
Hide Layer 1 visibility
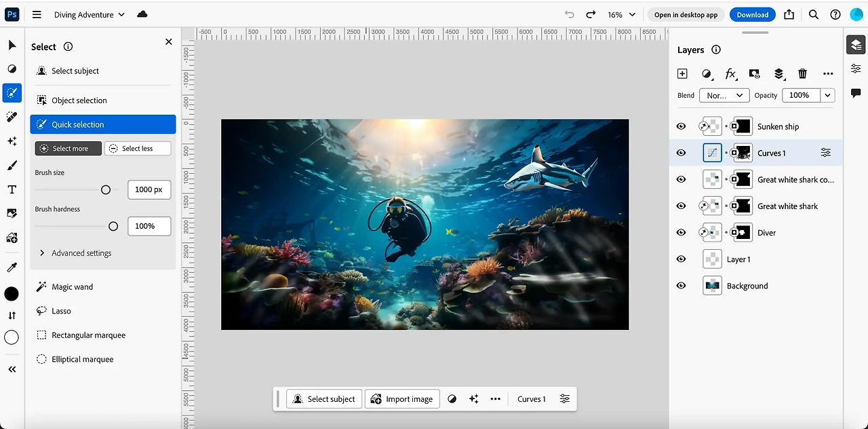[x=682, y=259]
